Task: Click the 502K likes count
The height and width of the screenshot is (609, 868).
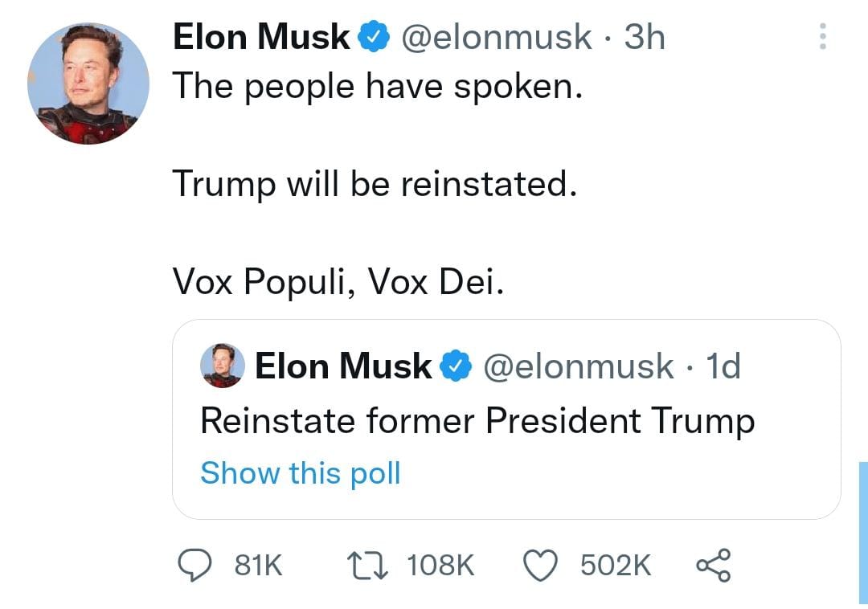Action: click(616, 566)
